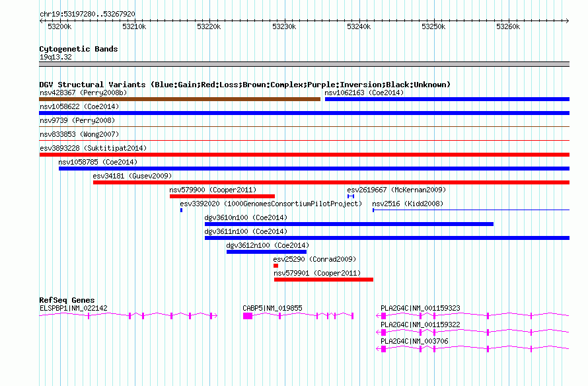
Task: Click the esv3893228 red loss bar
Action: tap(304, 155)
